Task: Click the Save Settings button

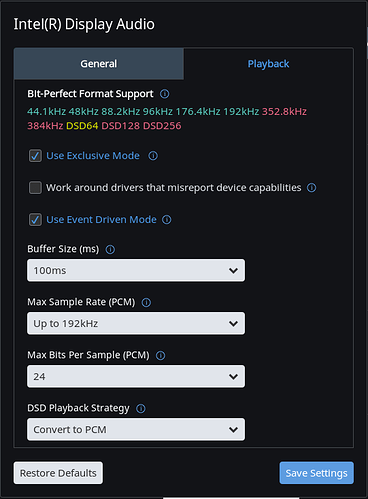Action: (x=316, y=473)
